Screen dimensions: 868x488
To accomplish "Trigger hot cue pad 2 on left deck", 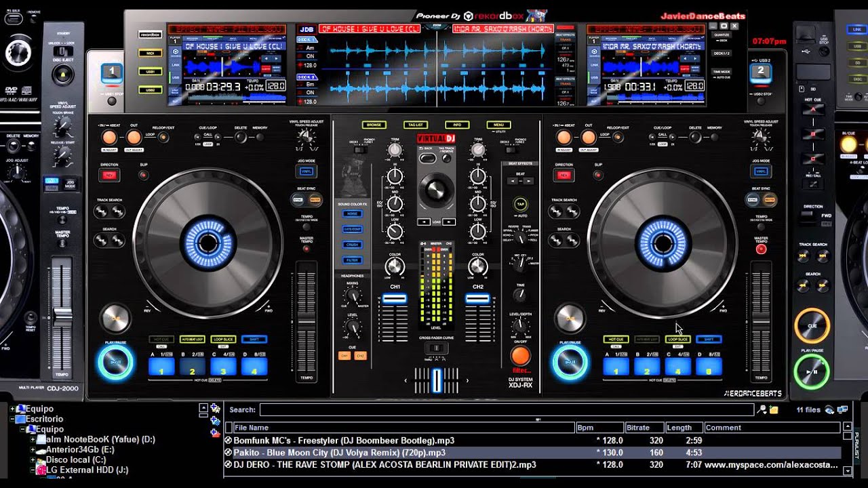I will click(192, 367).
